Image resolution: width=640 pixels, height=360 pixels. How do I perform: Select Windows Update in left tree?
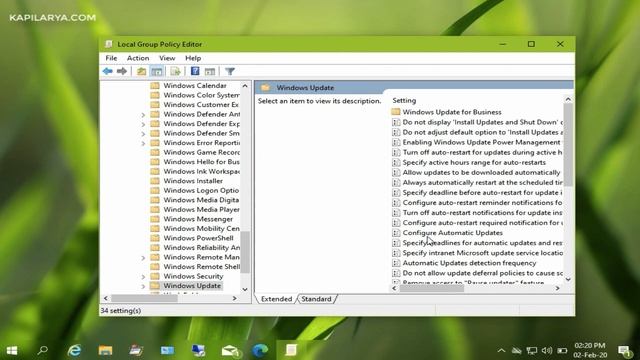point(192,286)
